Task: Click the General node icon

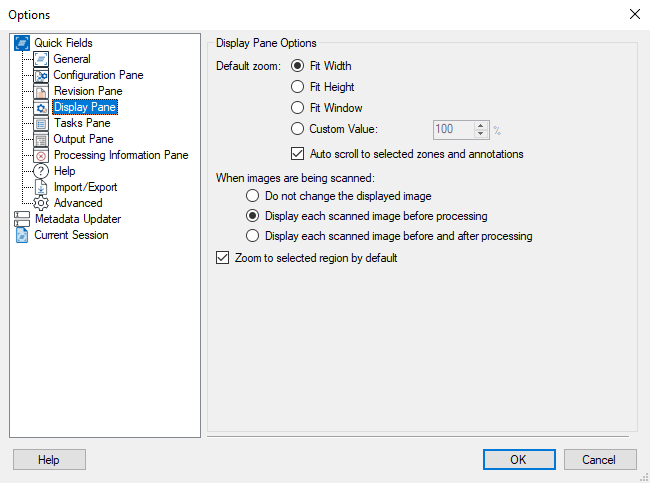Action: pos(41,59)
